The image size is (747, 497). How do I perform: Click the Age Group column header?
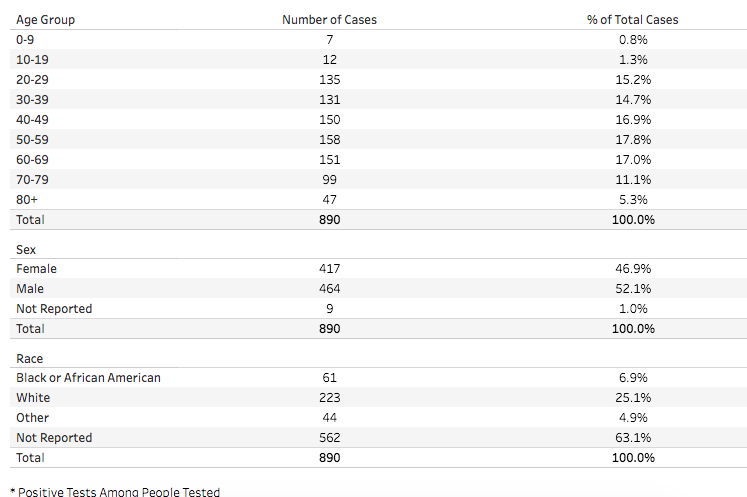[x=46, y=19]
